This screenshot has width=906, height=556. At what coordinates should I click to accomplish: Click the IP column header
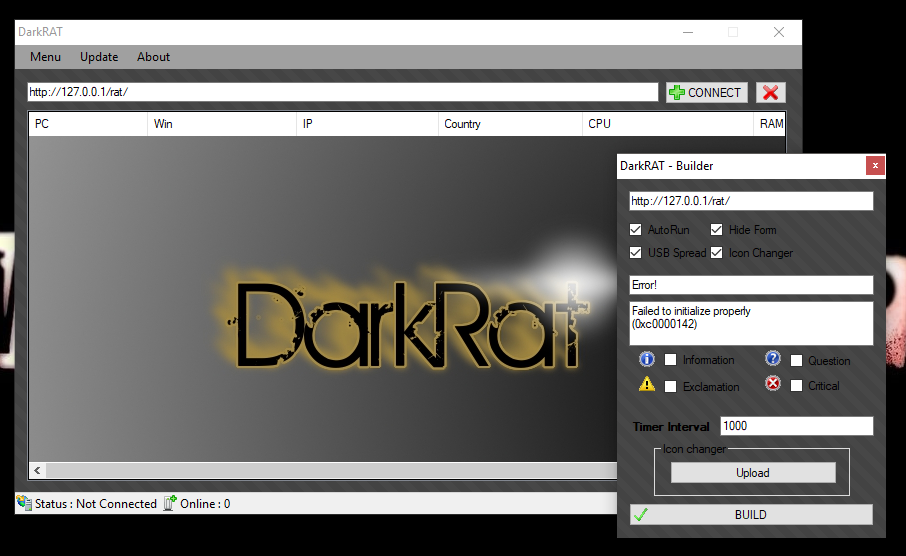tap(367, 124)
